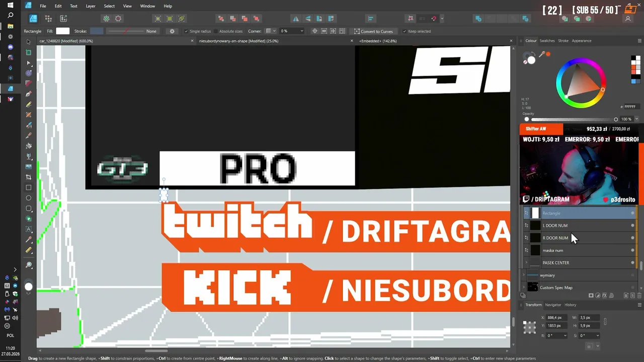Select the Artboard tool
Viewport: 644px width, 362px height.
click(x=29, y=52)
